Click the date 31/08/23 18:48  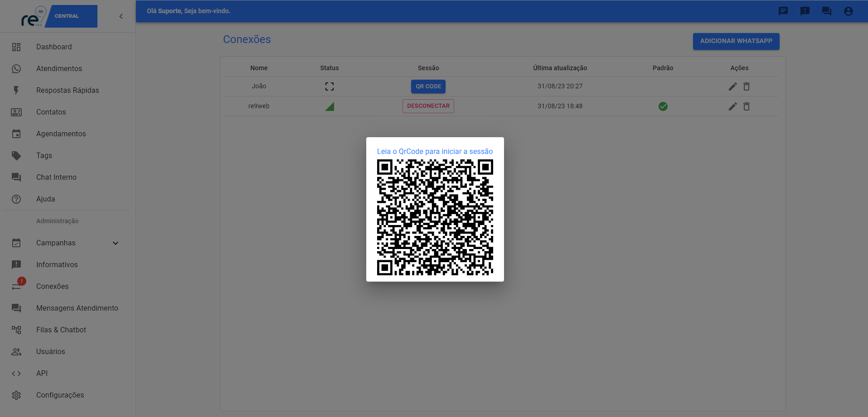(560, 106)
